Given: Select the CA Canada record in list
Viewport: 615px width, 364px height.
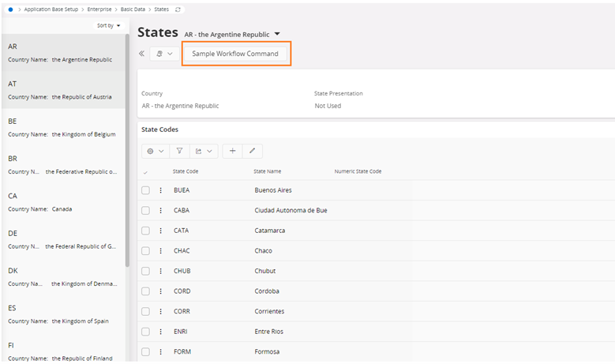Looking at the screenshot, I should [62, 202].
